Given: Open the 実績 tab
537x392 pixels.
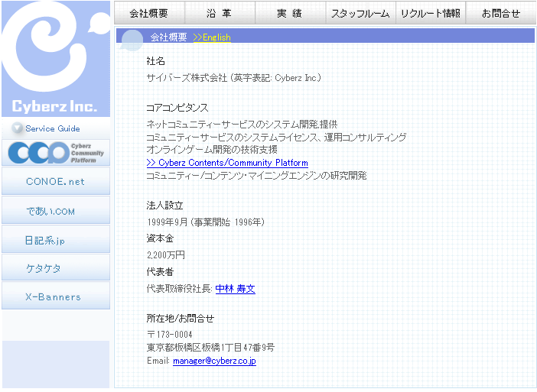Looking at the screenshot, I should click(x=291, y=13).
